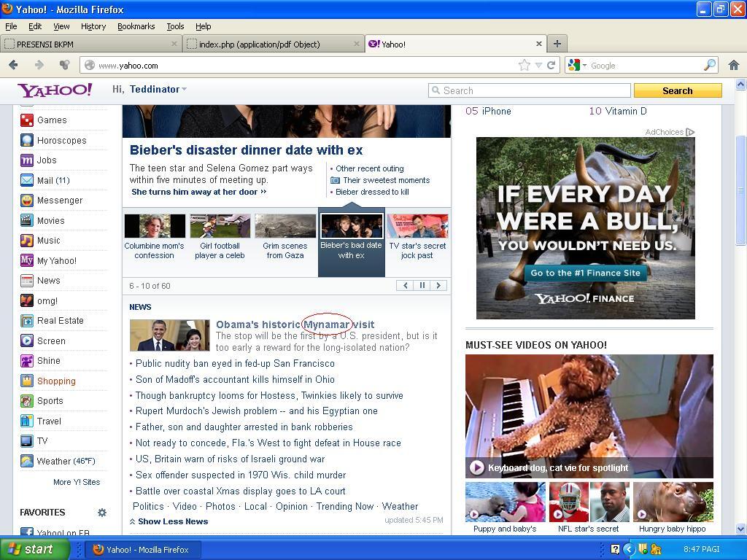This screenshot has height=560, width=747.
Task: Open Obama's historic Mynamar visit link
Action: pyautogui.click(x=295, y=324)
